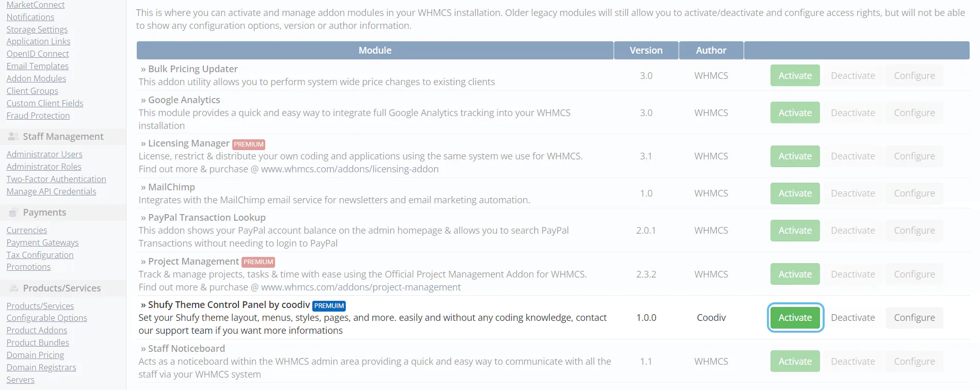Activate the Staff Noticeboard module
This screenshot has width=980, height=390.
click(x=795, y=362)
